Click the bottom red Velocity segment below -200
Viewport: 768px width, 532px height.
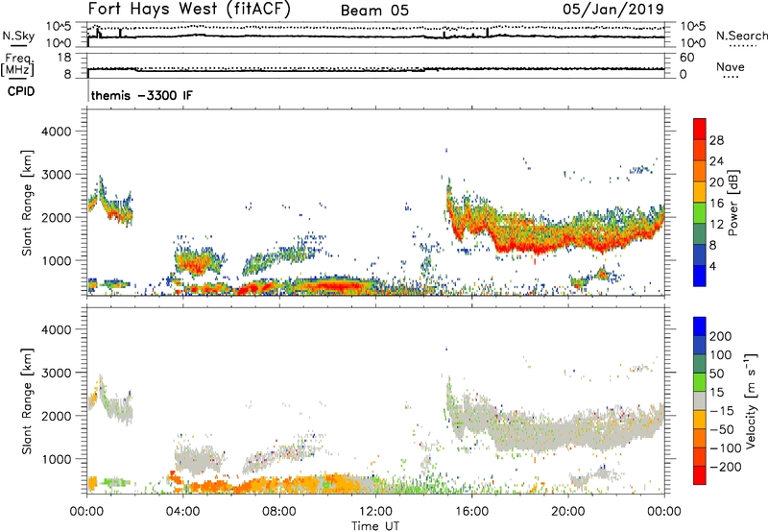tap(700, 475)
